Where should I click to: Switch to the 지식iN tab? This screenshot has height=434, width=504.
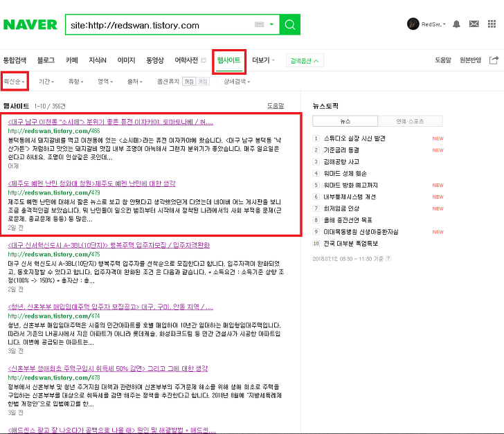point(98,60)
